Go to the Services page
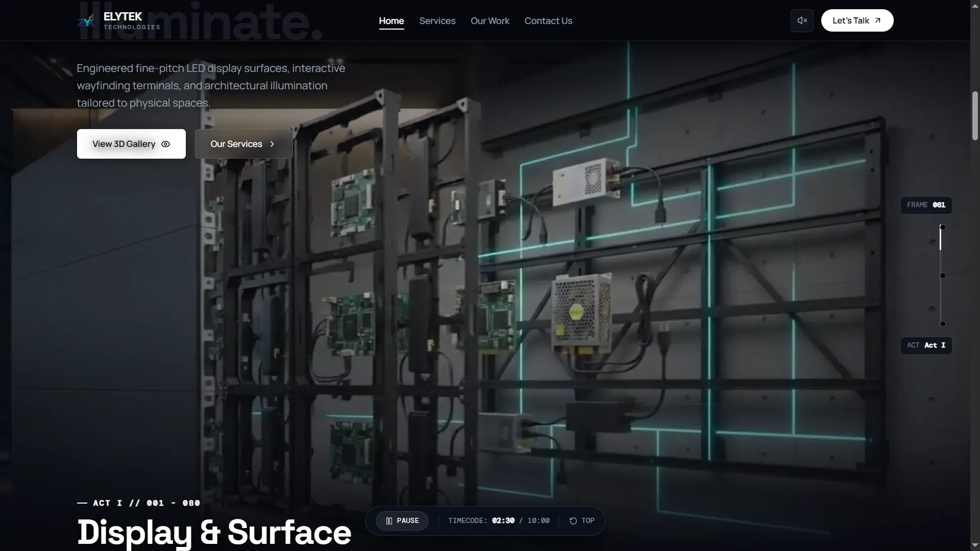The height and width of the screenshot is (551, 980). click(437, 21)
